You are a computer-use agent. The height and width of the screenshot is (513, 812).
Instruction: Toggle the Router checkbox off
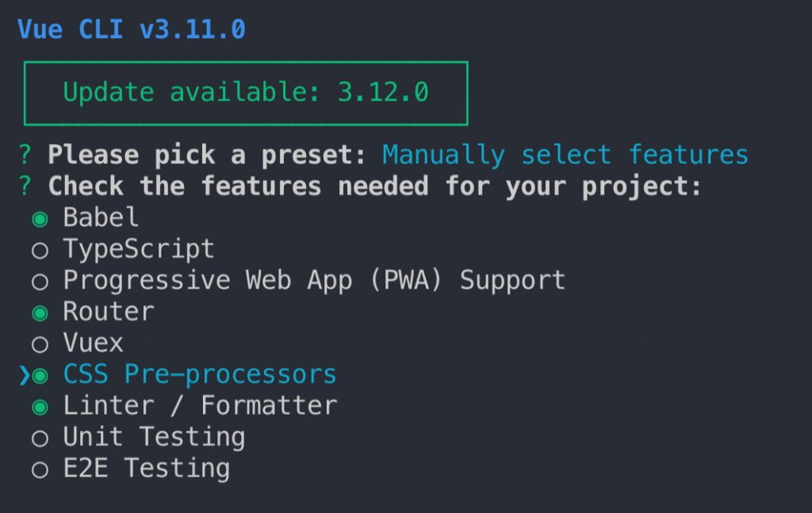click(x=40, y=312)
